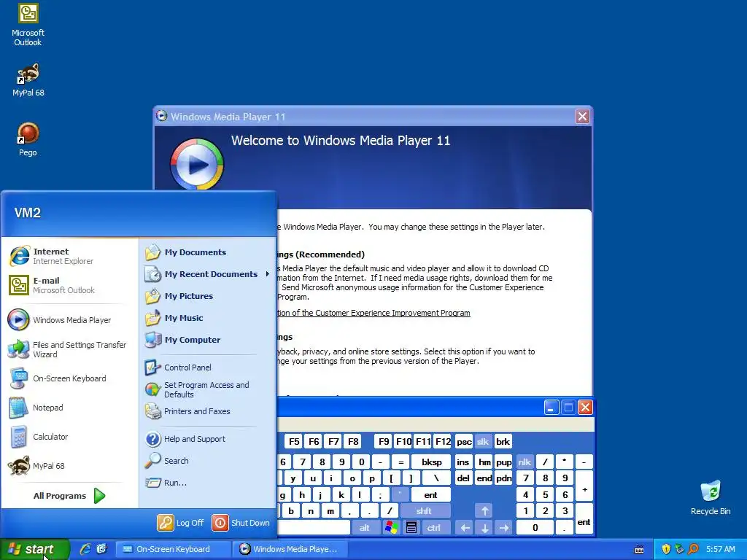Click the start button
The image size is (747, 560).
(x=35, y=549)
